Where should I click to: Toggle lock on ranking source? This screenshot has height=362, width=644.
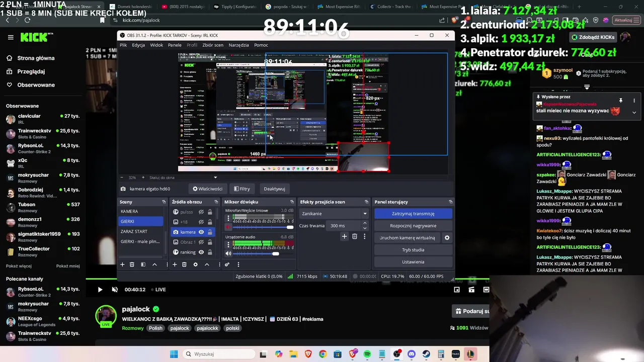tap(210, 252)
